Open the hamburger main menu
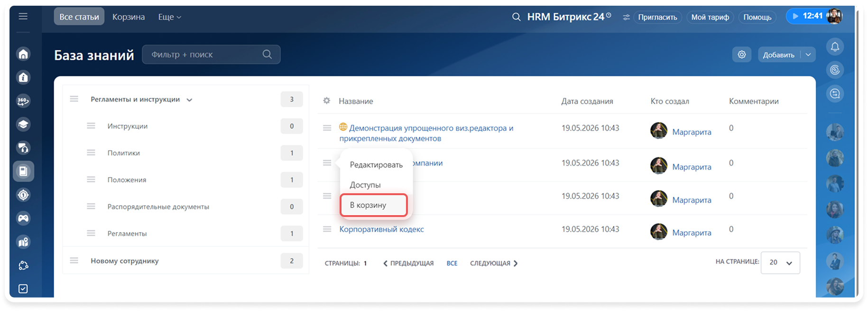 pos(23,17)
